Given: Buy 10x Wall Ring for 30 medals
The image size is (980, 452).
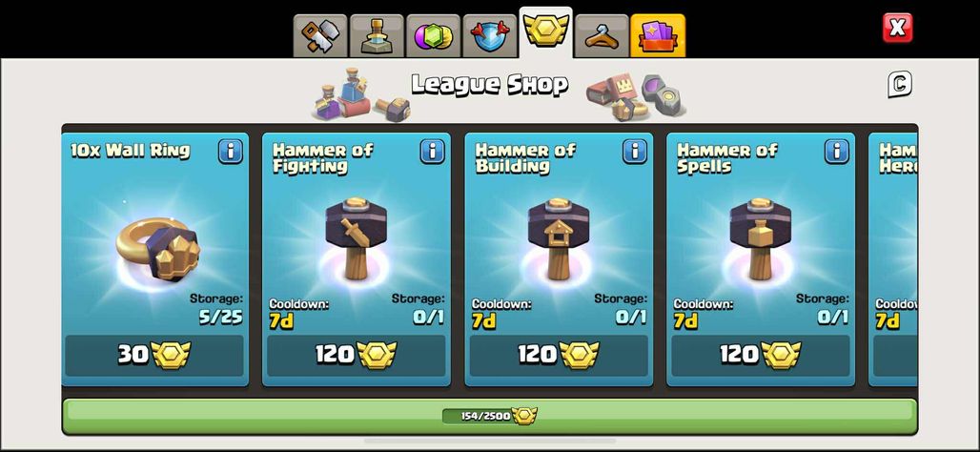Looking at the screenshot, I should (x=154, y=355).
